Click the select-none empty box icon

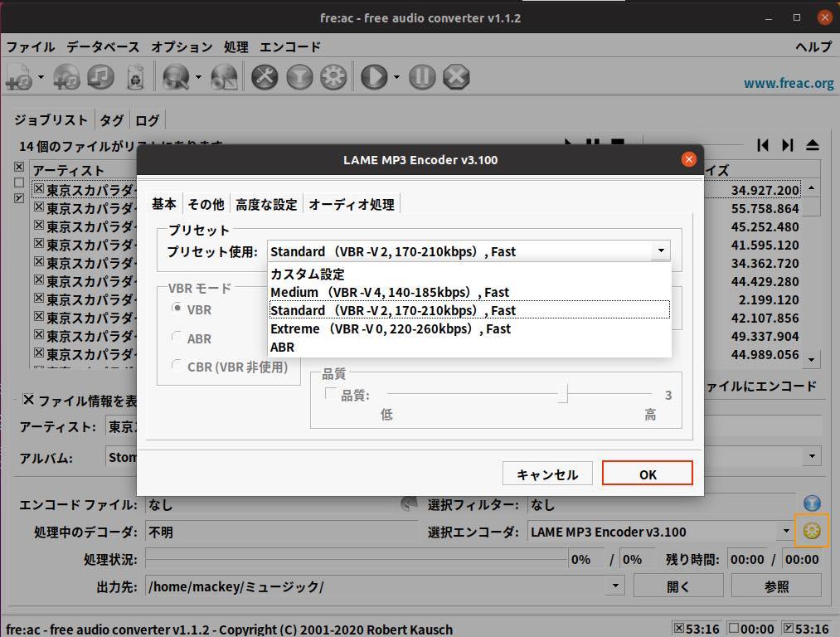[x=19, y=182]
